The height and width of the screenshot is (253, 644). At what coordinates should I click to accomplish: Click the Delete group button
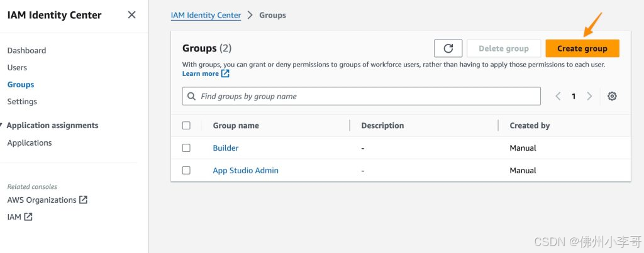click(x=504, y=48)
